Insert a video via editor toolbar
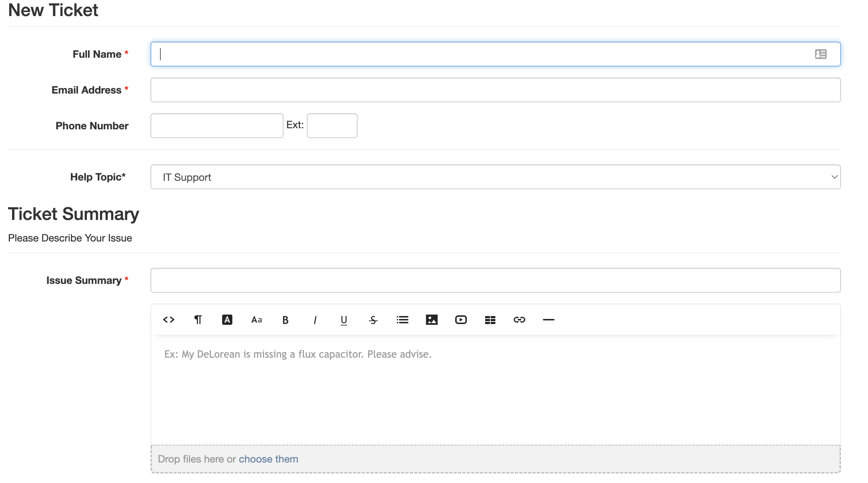868x483 pixels. (x=461, y=320)
